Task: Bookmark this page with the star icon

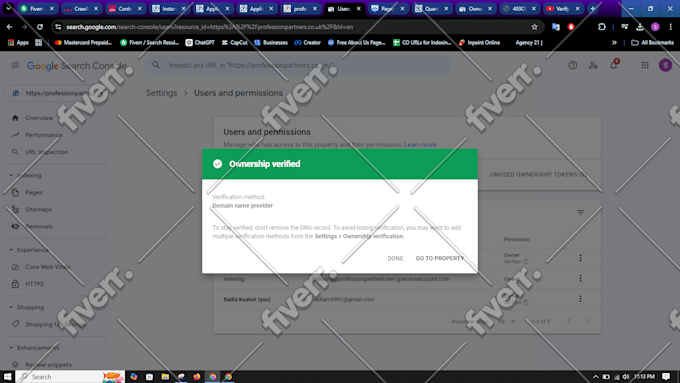Action: pos(534,27)
